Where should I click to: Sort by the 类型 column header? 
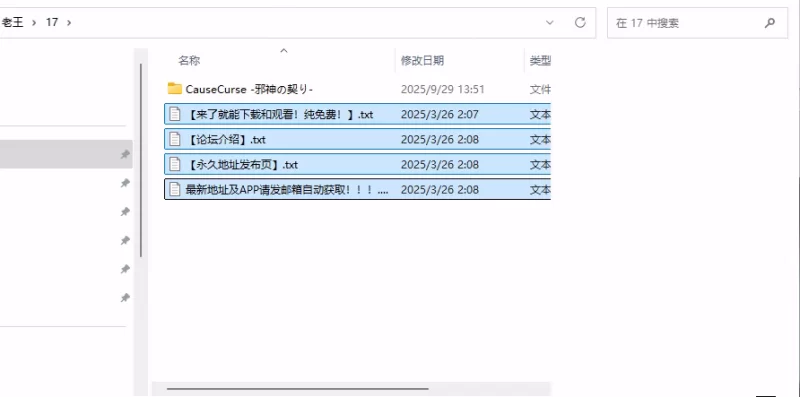coord(540,61)
